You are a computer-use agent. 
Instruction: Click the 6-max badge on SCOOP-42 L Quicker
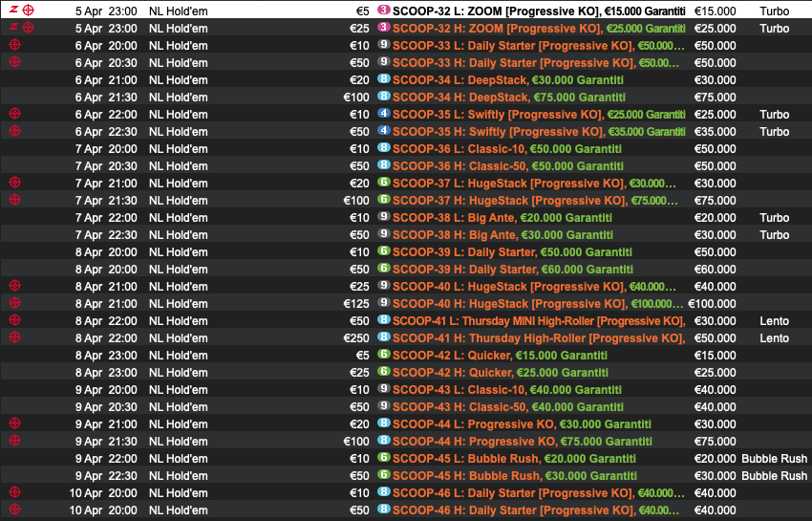point(383,354)
